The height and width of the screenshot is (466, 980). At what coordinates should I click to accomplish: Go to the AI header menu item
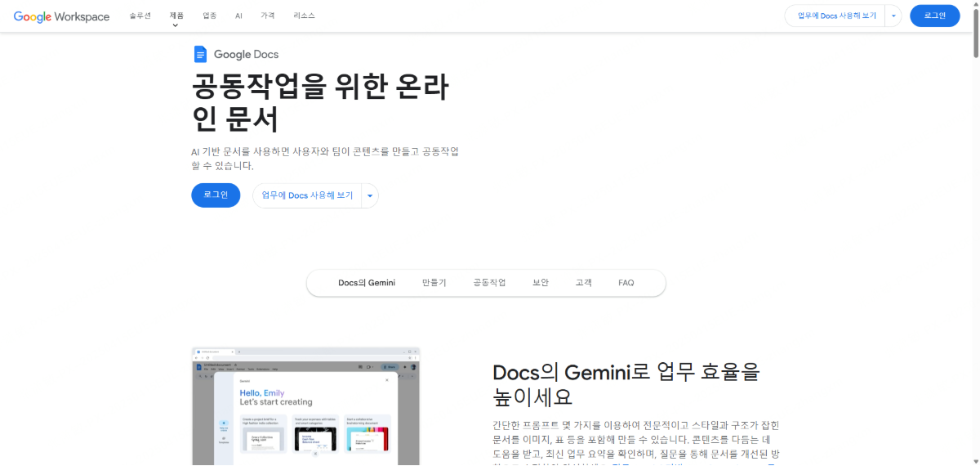click(238, 16)
